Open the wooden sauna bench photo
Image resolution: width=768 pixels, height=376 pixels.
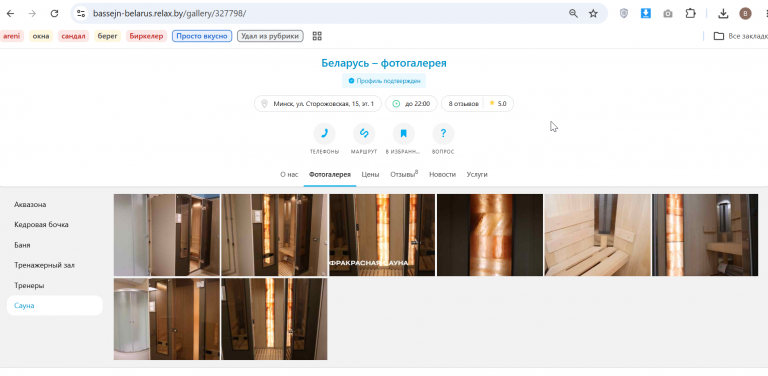[x=598, y=235]
